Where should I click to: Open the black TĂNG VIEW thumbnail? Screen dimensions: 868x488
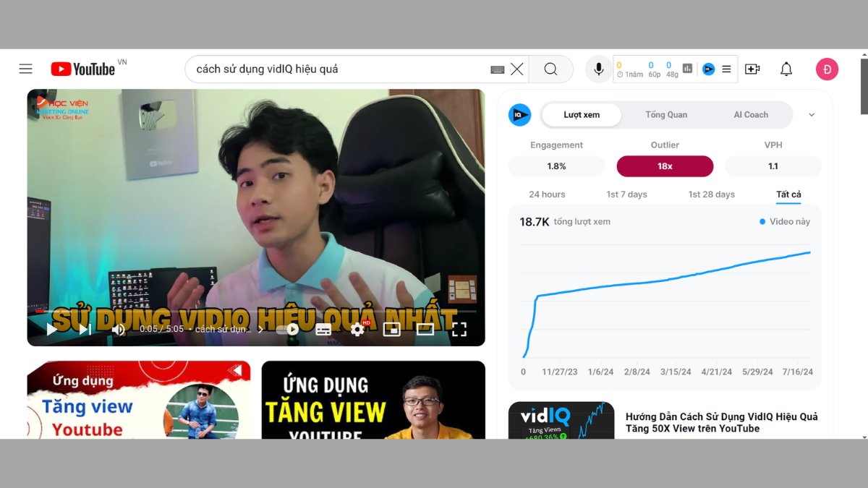[x=373, y=400]
